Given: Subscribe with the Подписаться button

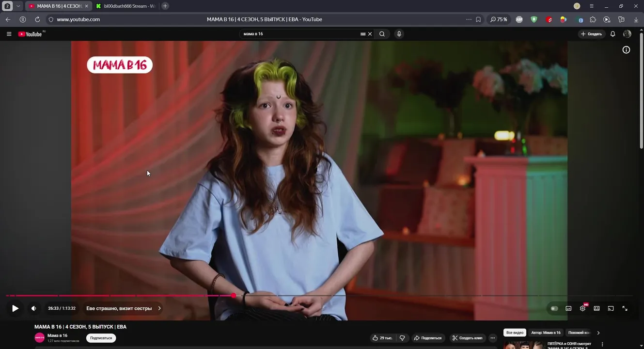Looking at the screenshot, I should point(101,338).
